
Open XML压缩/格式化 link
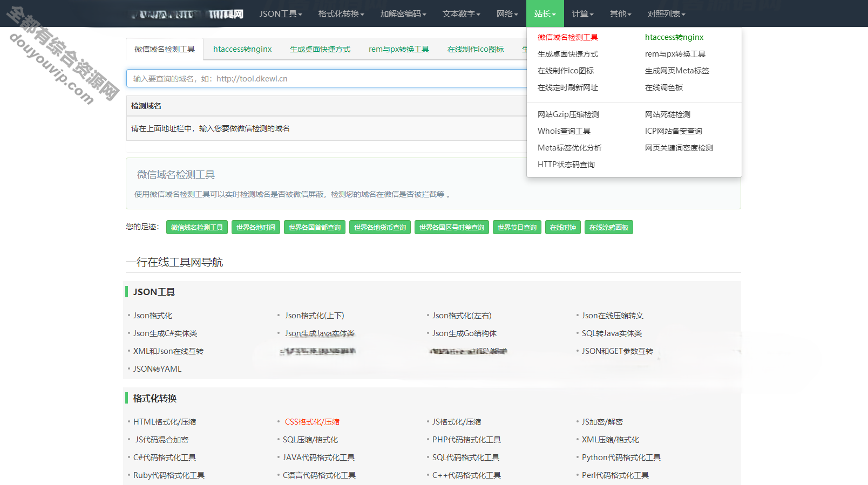tap(611, 440)
